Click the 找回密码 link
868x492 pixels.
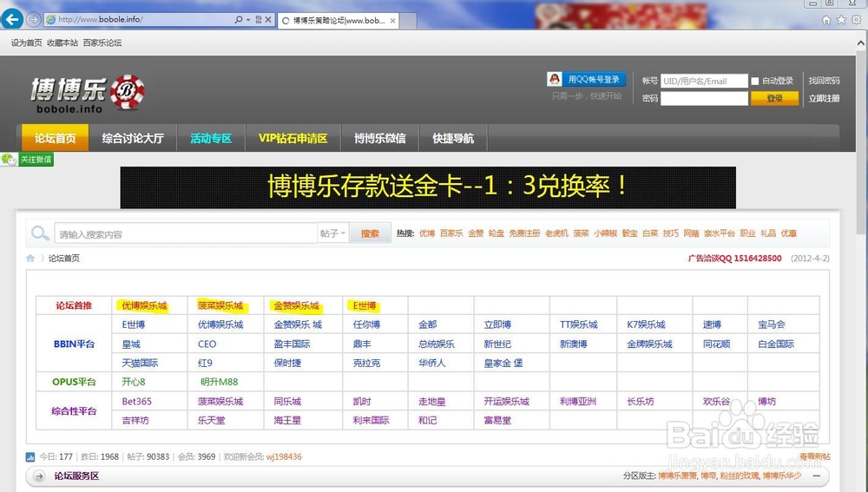pyautogui.click(x=824, y=81)
